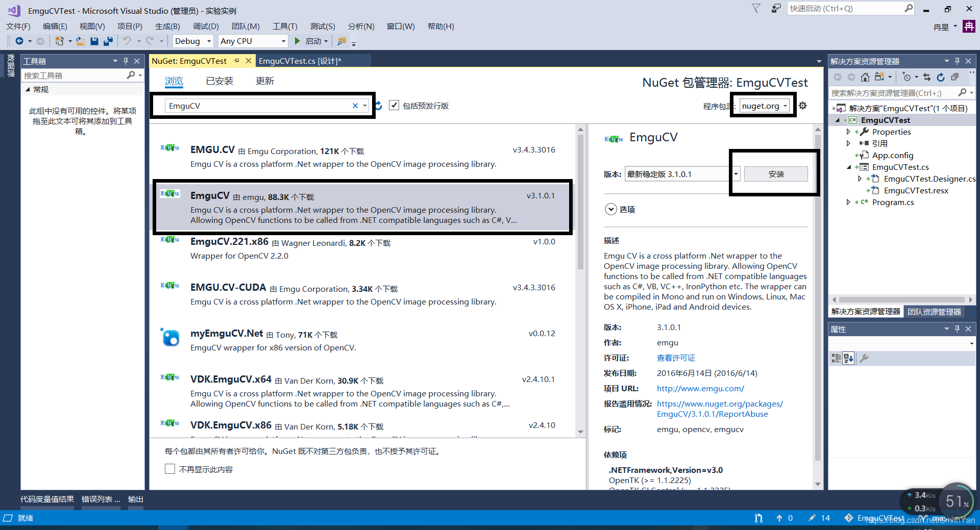
Task: Start debugging with the green play button
Action: click(298, 41)
